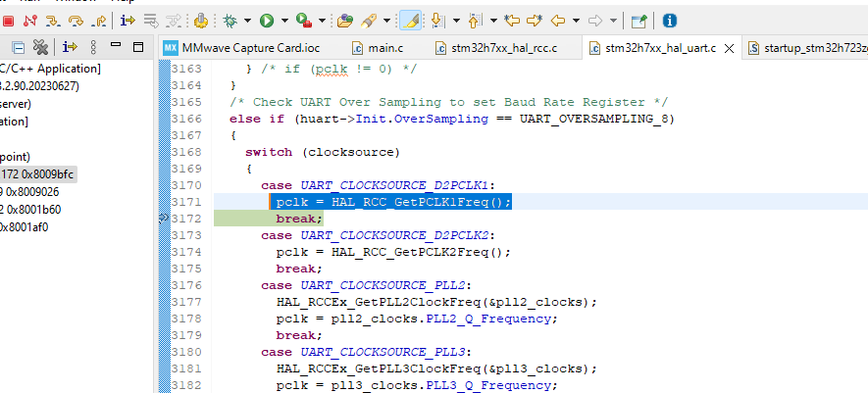The height and width of the screenshot is (393, 868).
Task: Step Over using the debug toolbar
Action: coord(76,21)
